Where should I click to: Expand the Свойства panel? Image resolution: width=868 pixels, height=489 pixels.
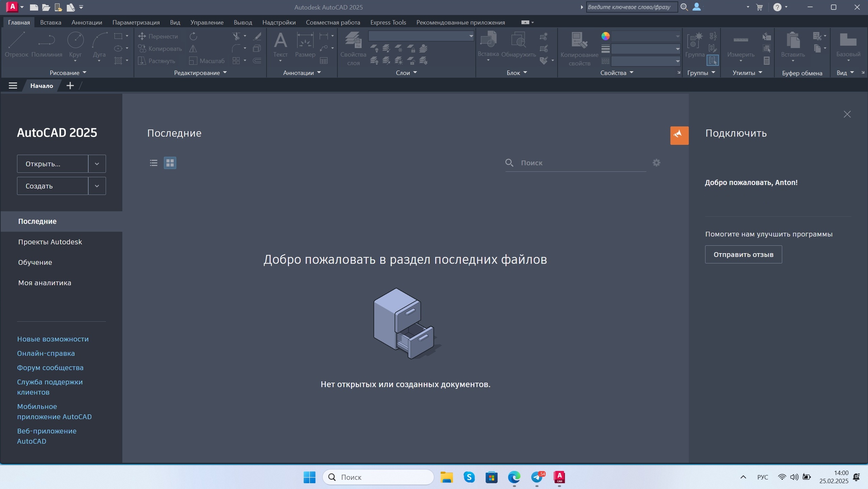pos(617,73)
